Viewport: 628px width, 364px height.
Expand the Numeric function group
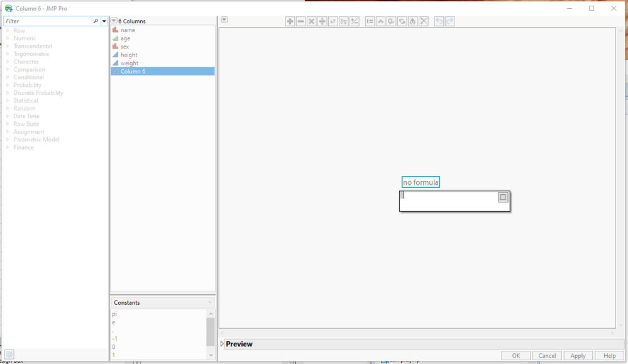[x=8, y=38]
